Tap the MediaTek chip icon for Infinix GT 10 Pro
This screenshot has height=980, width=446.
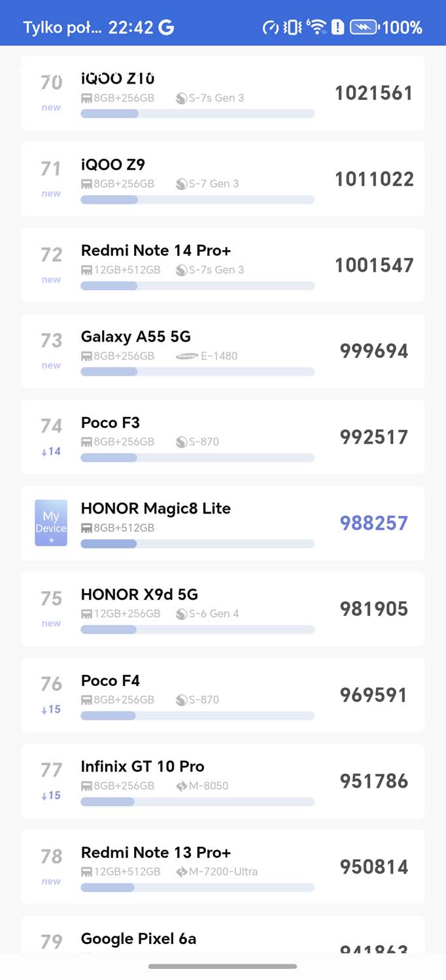click(181, 786)
